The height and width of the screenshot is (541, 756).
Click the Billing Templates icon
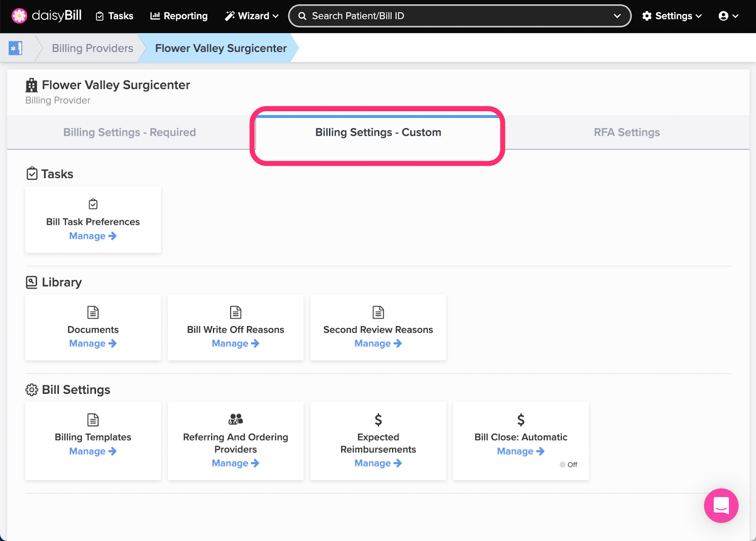[x=93, y=420]
